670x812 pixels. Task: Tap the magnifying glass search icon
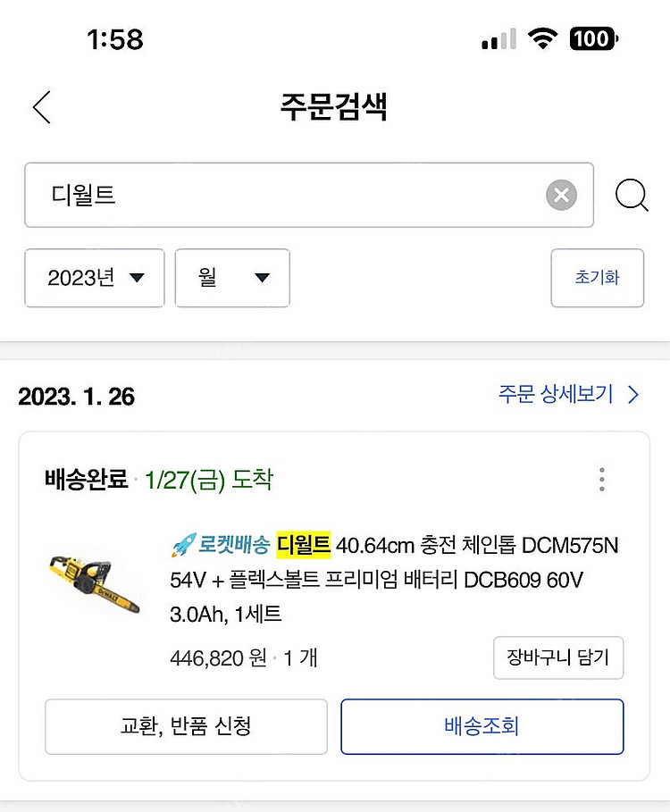(632, 195)
